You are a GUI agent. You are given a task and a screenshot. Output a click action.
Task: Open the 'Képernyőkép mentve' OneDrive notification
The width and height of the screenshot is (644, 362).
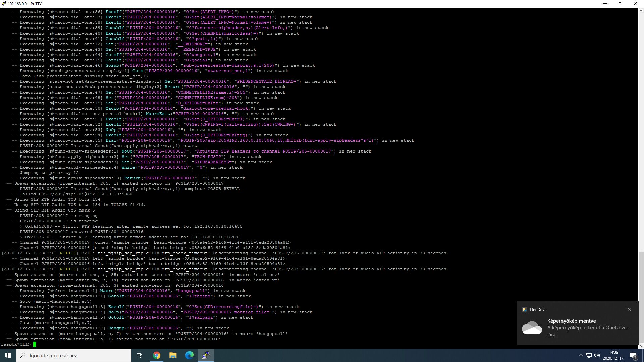click(x=577, y=322)
